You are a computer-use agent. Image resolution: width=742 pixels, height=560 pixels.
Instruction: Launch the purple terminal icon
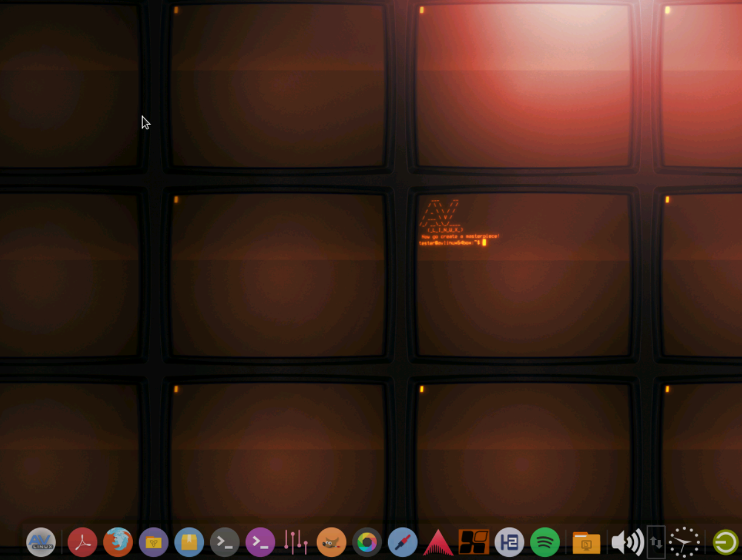[260, 542]
